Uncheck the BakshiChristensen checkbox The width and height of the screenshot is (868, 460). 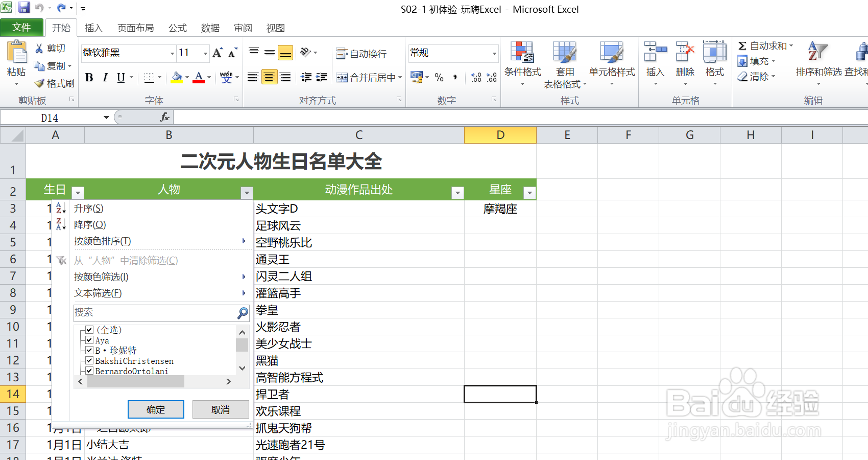pos(89,360)
